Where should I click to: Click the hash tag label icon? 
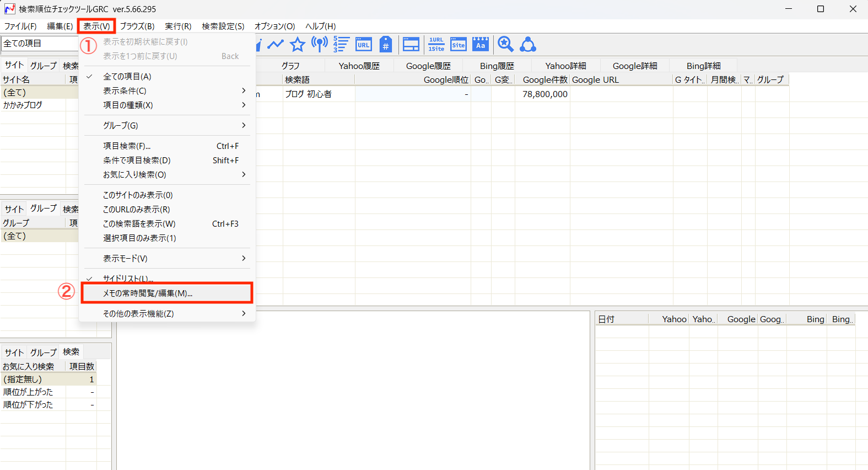[x=386, y=44]
